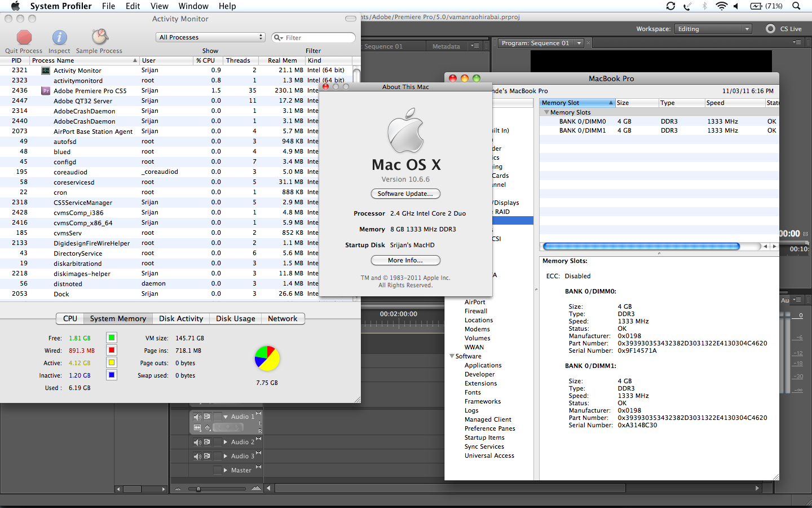This screenshot has height=508, width=812.
Task: Expand the Audio 2 track
Action: click(226, 442)
